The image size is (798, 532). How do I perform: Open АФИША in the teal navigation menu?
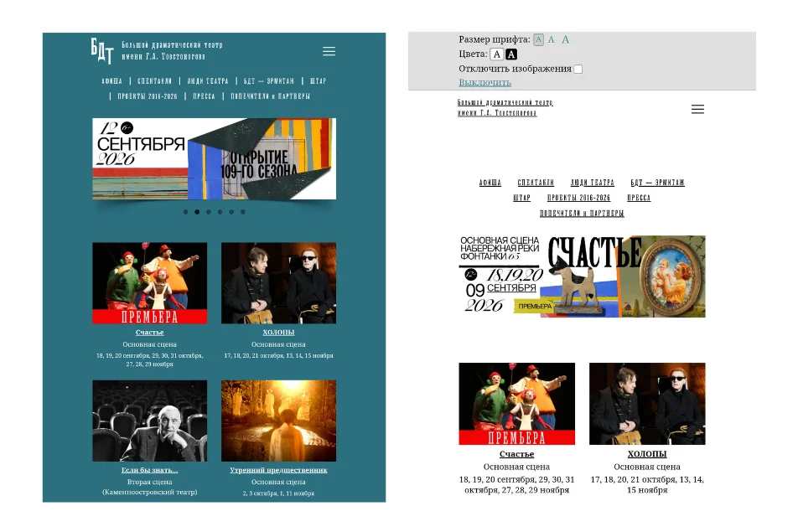coord(111,81)
